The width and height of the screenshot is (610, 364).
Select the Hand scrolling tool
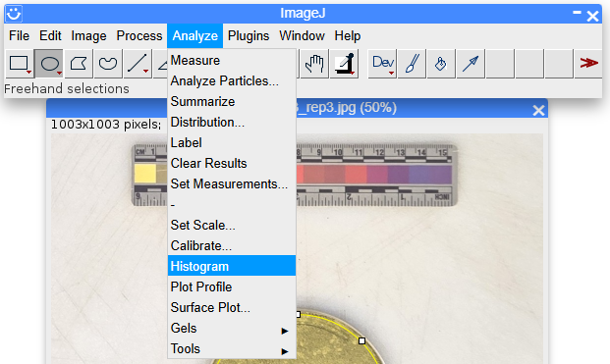[314, 64]
